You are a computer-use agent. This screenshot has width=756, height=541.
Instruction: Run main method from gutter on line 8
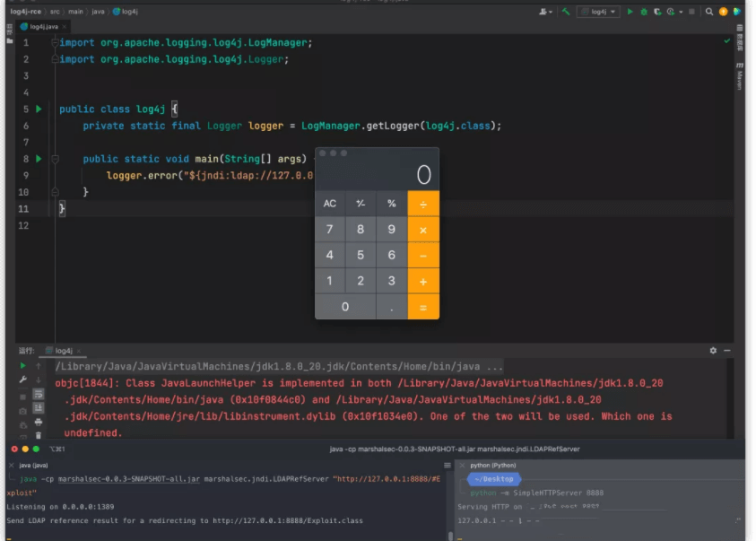(39, 159)
